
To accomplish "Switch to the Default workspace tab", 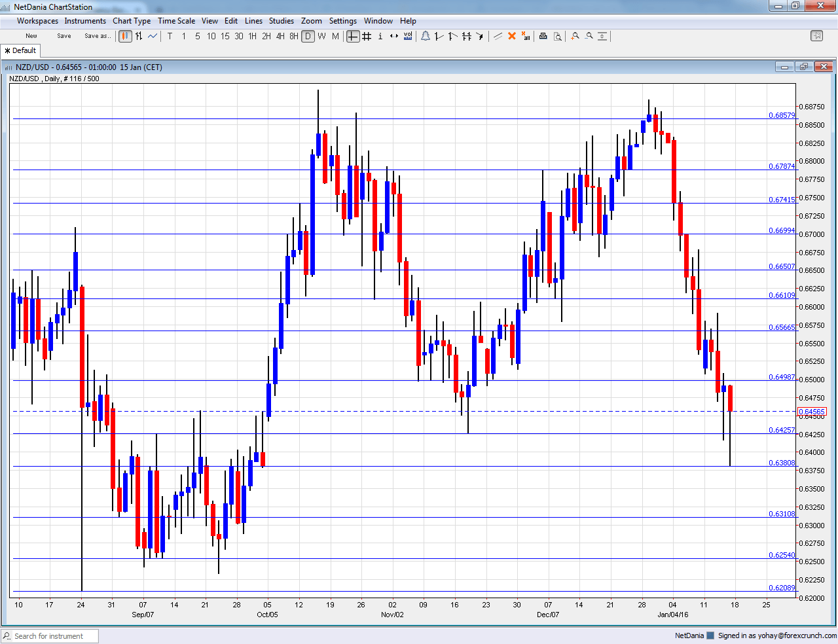I will tap(21, 50).
